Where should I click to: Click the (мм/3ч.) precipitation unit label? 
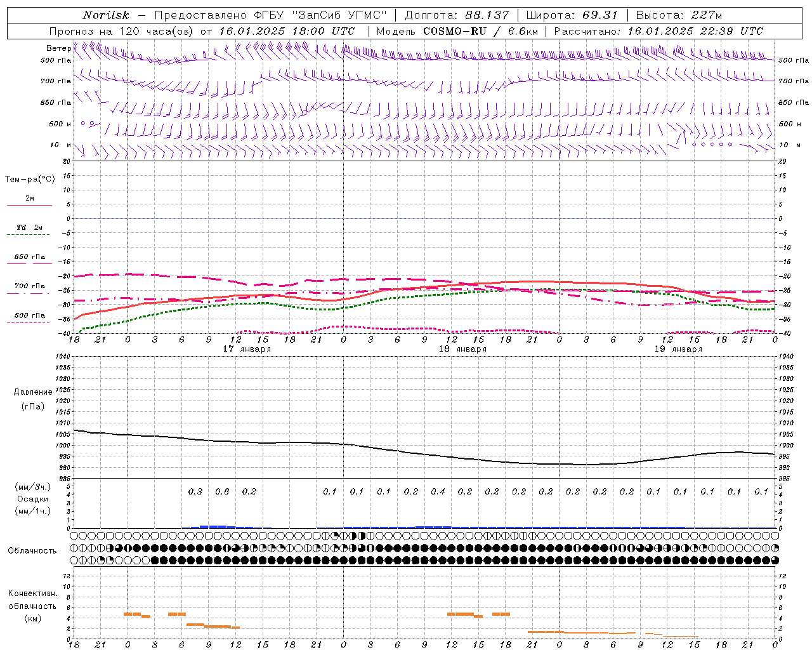33,487
